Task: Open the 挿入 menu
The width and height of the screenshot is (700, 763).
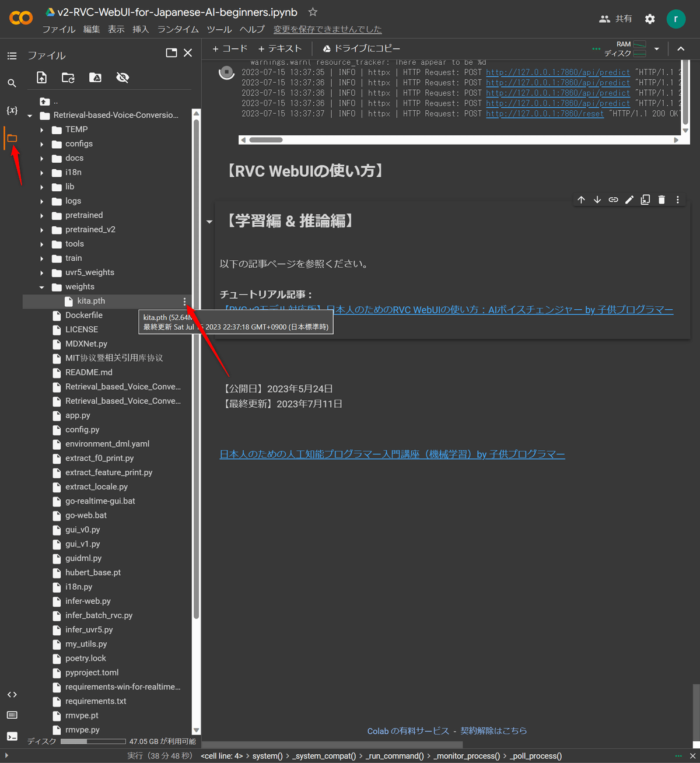Action: point(141,29)
